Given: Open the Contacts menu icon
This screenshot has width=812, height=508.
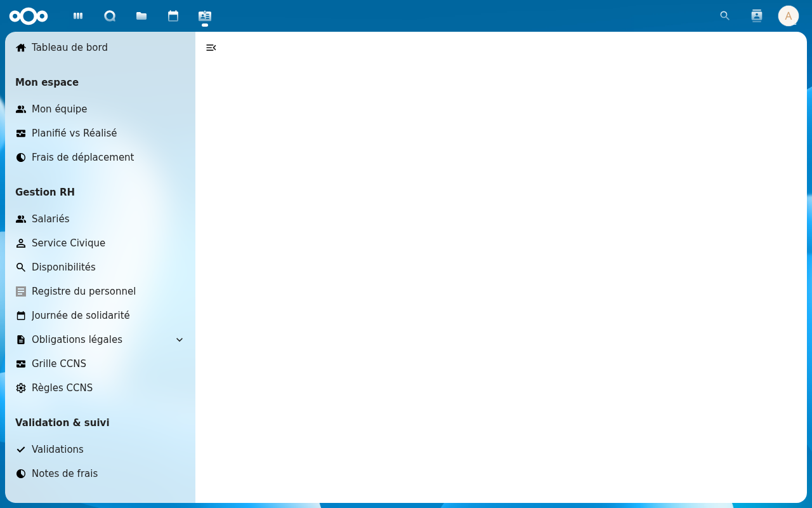Looking at the screenshot, I should click(x=757, y=16).
